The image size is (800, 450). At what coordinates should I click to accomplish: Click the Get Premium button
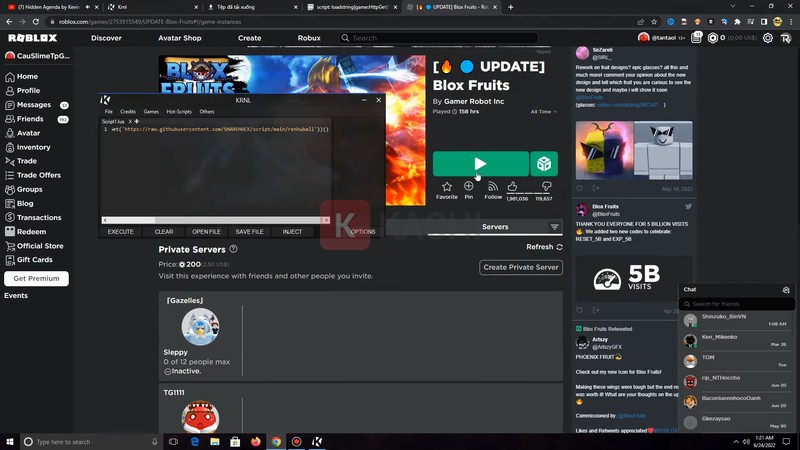point(36,279)
